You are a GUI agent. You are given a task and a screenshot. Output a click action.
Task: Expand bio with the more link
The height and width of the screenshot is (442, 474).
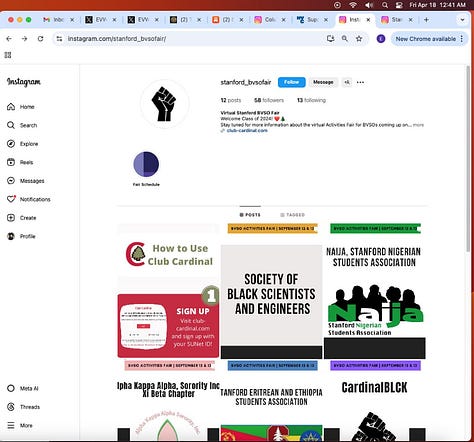[x=418, y=125]
